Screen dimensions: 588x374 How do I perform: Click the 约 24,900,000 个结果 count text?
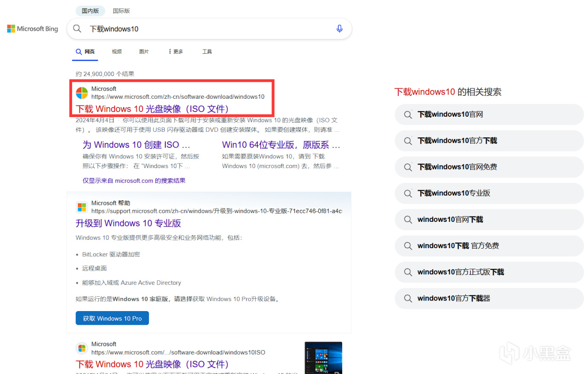pyautogui.click(x=105, y=74)
